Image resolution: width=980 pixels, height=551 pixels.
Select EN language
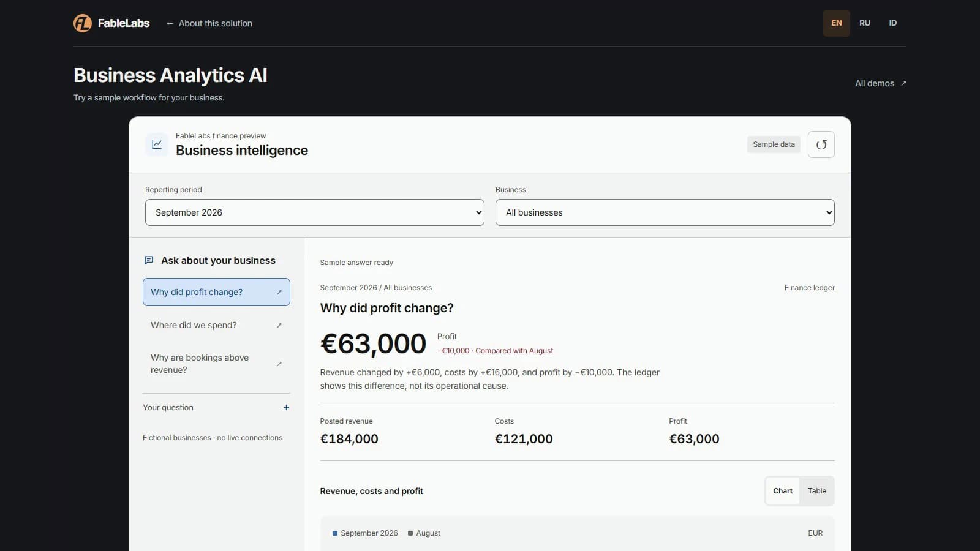point(837,23)
